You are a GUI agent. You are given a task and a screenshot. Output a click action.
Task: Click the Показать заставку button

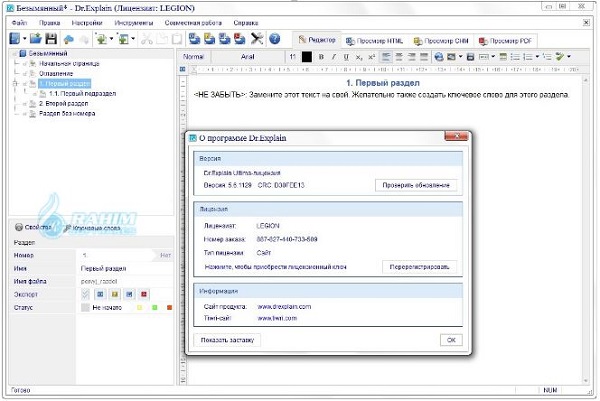tap(227, 340)
